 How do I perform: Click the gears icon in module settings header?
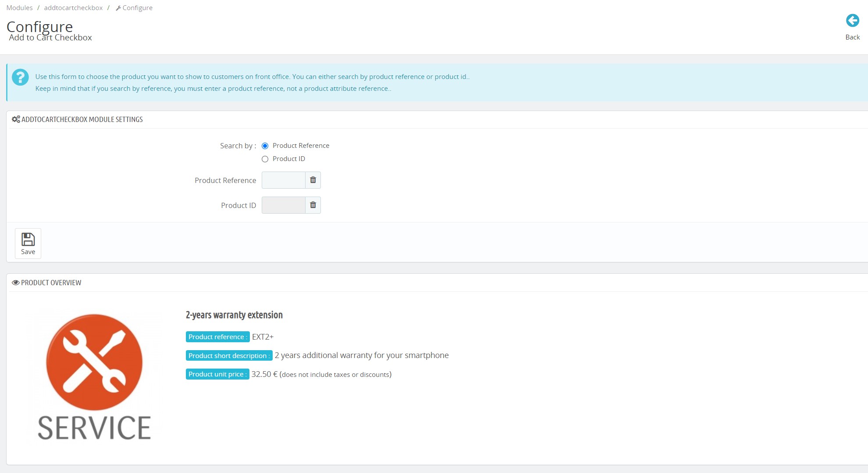coord(16,119)
